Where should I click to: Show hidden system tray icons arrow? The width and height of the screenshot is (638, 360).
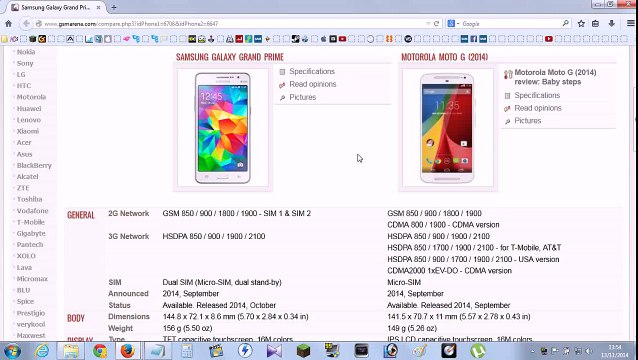[532, 351]
